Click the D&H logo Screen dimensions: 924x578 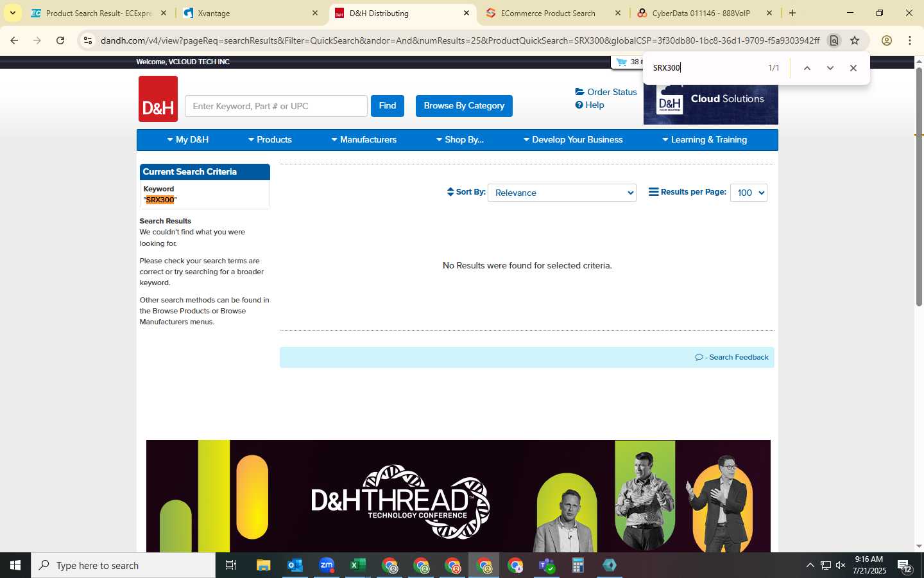pos(158,99)
